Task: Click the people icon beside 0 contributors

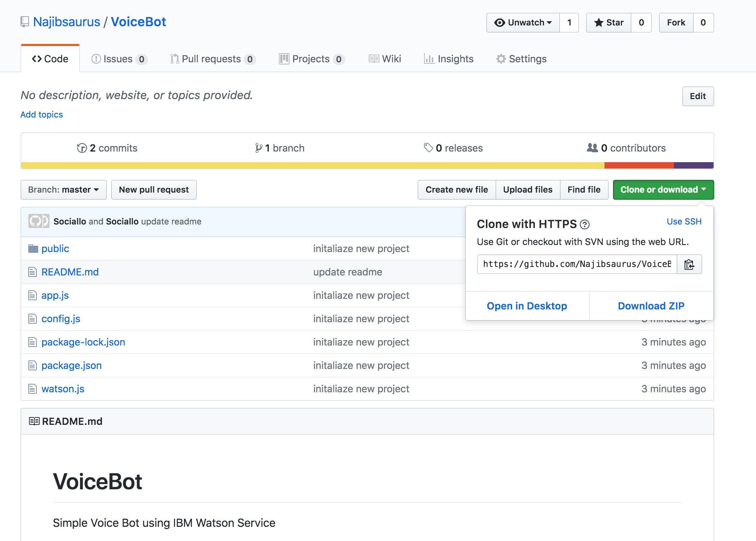Action: coord(592,148)
